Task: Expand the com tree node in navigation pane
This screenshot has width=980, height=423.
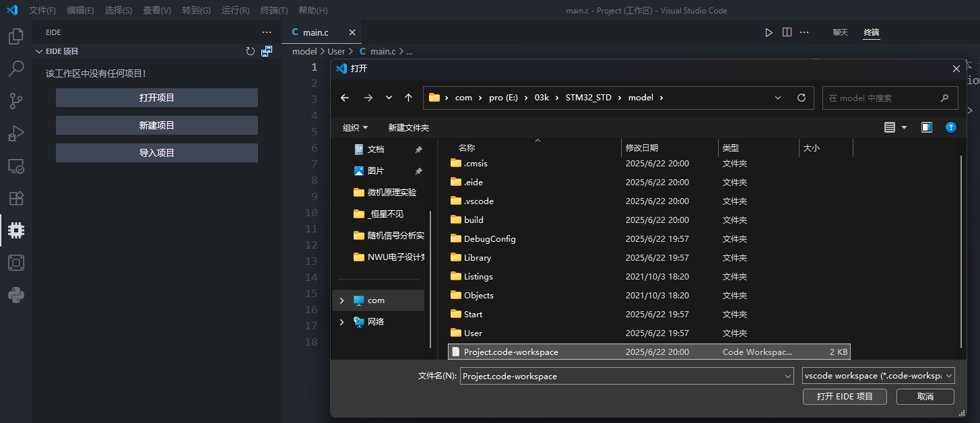Action: tap(342, 300)
